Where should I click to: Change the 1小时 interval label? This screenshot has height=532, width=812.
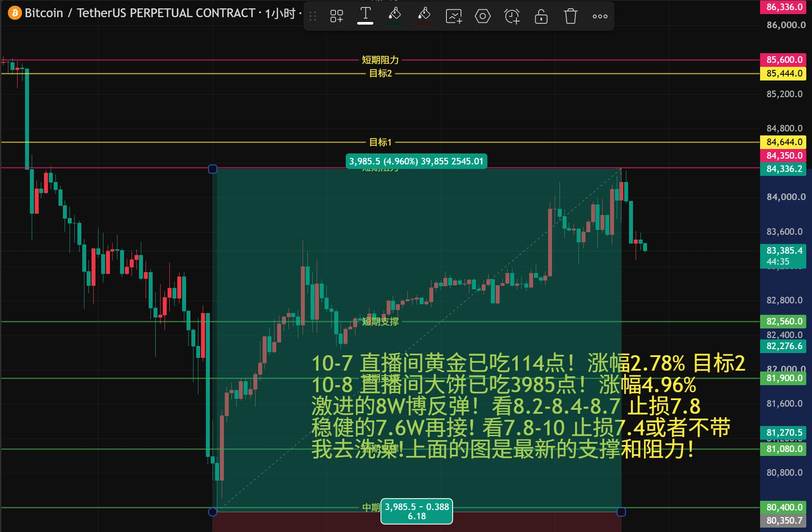coord(280,13)
